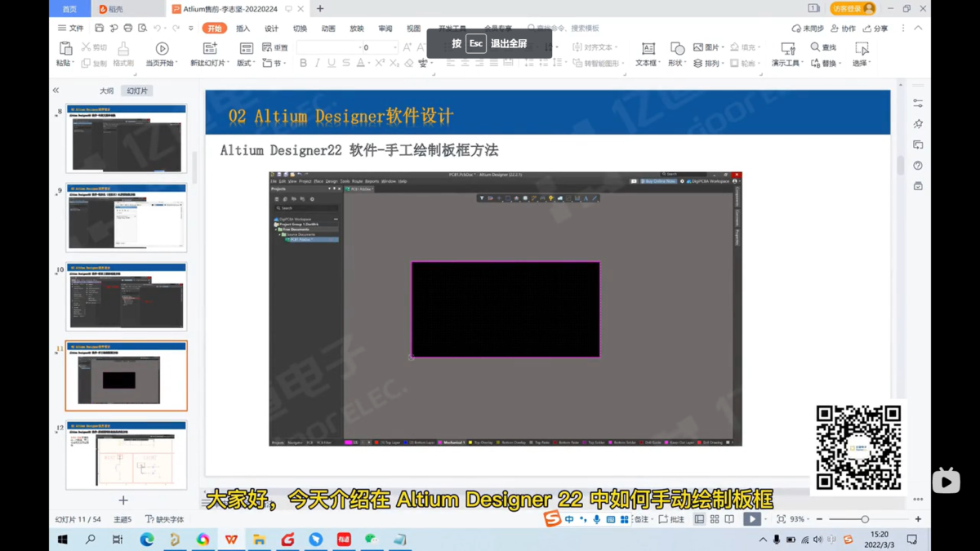Click the Undo arrow icon
Viewport: 980px width, 551px height.
coord(158,28)
